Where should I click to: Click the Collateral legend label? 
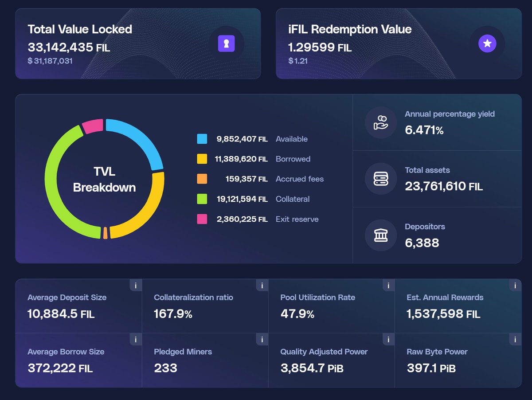coord(293,199)
